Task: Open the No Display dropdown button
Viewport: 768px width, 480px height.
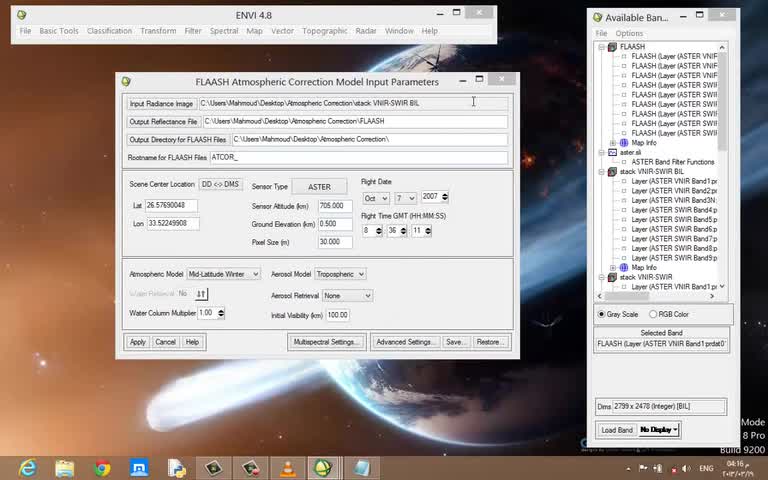Action: click(x=658, y=430)
